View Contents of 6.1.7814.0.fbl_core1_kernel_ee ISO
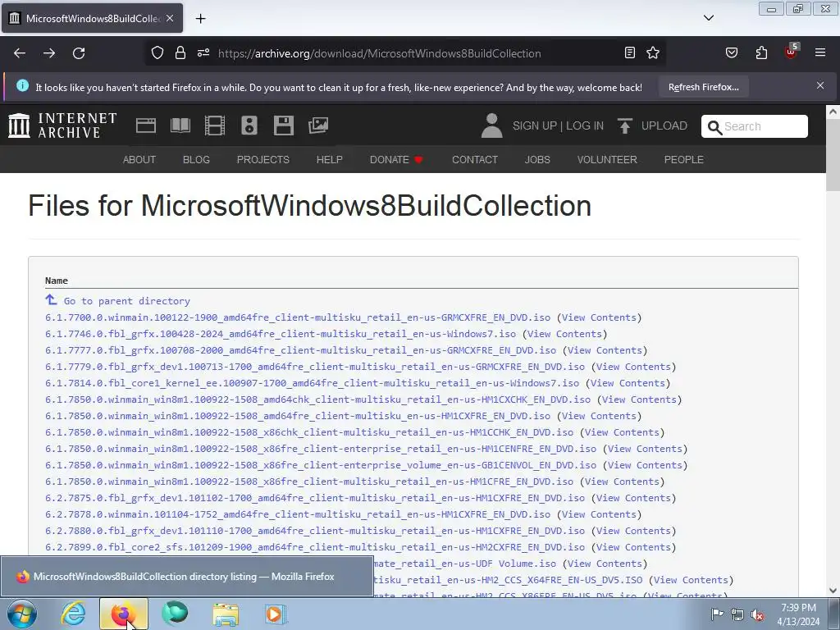This screenshot has height=630, width=840. tap(628, 383)
